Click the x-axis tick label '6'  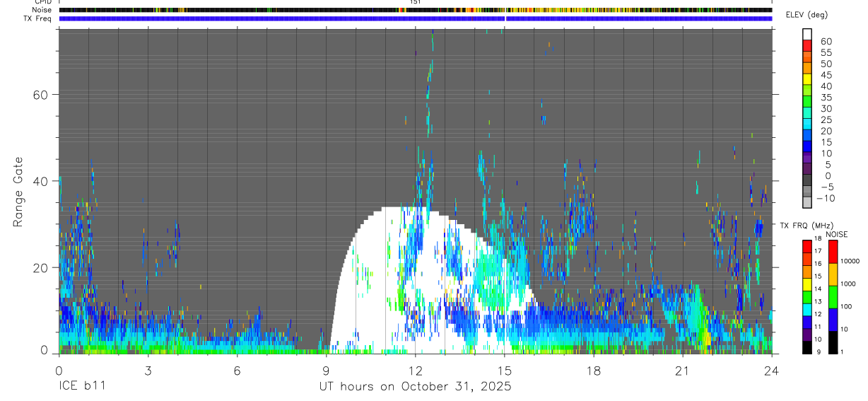(x=237, y=371)
